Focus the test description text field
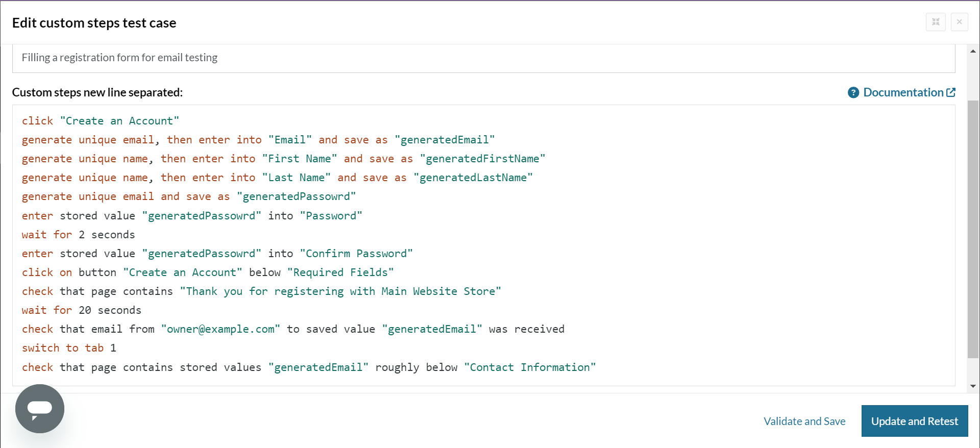 [483, 58]
